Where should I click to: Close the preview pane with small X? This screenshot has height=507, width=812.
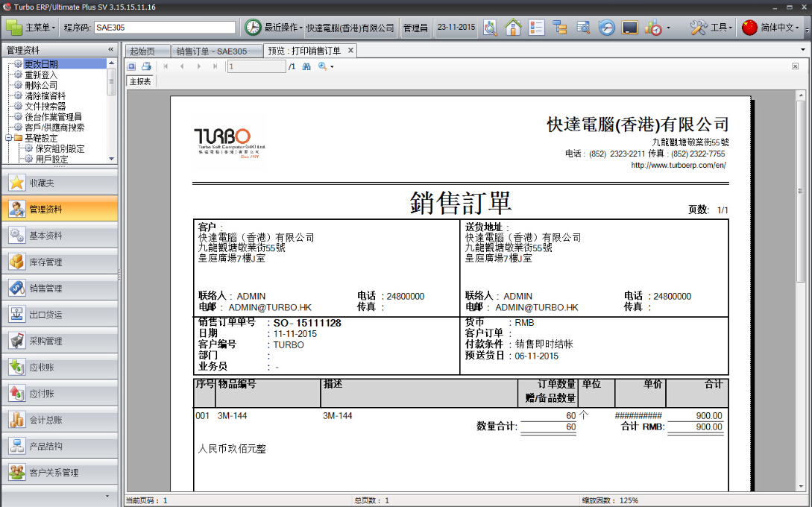tap(795, 66)
